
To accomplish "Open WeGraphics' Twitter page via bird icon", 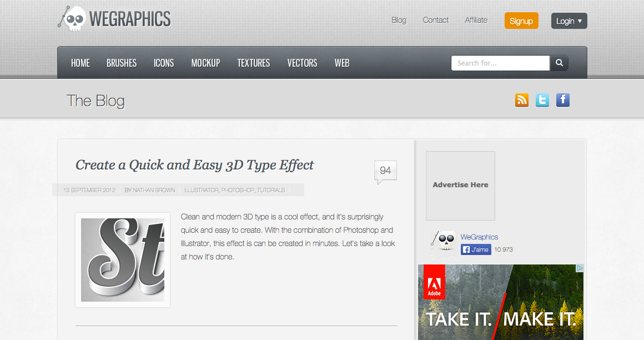I will click(542, 100).
